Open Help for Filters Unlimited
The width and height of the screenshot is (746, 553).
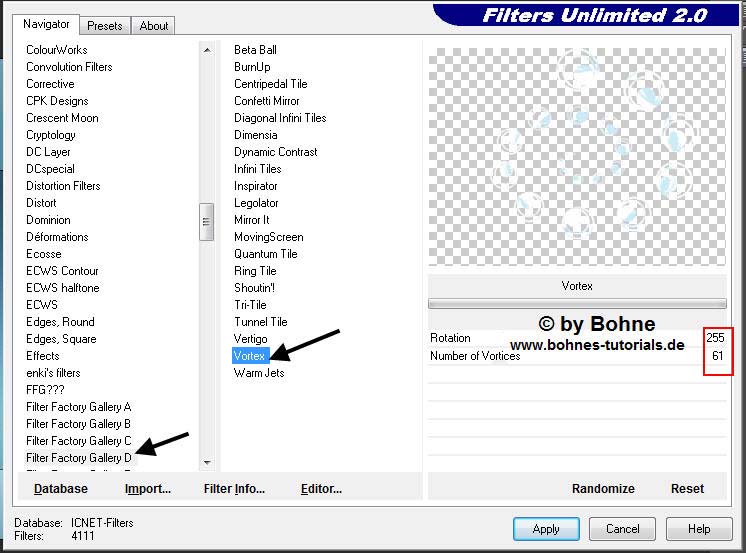[699, 529]
